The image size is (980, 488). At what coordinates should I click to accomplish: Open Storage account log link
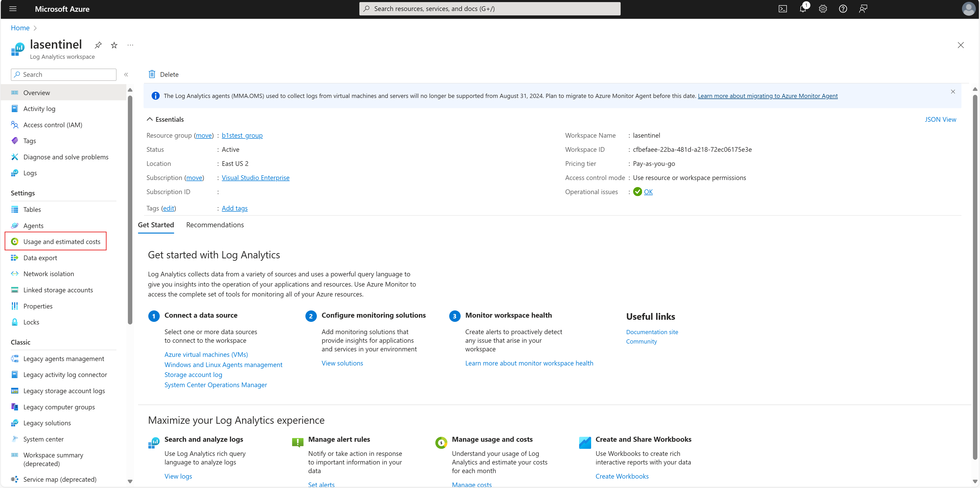193,375
